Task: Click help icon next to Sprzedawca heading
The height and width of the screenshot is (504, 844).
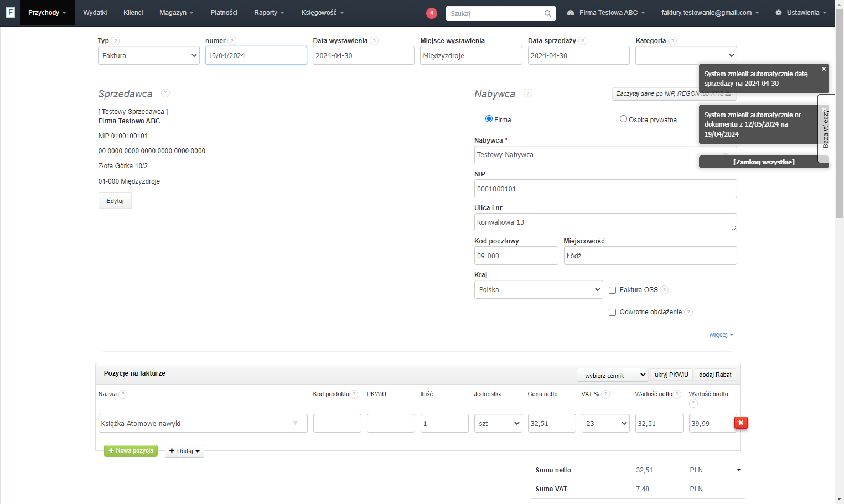Action: point(165,93)
